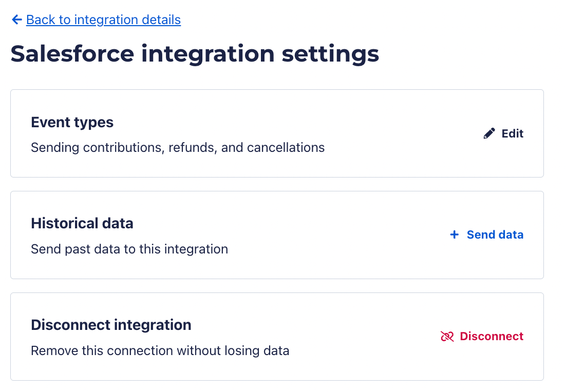Screen dimensions: 566x392
Task: Click the Edit label for Event types
Action: (x=512, y=134)
